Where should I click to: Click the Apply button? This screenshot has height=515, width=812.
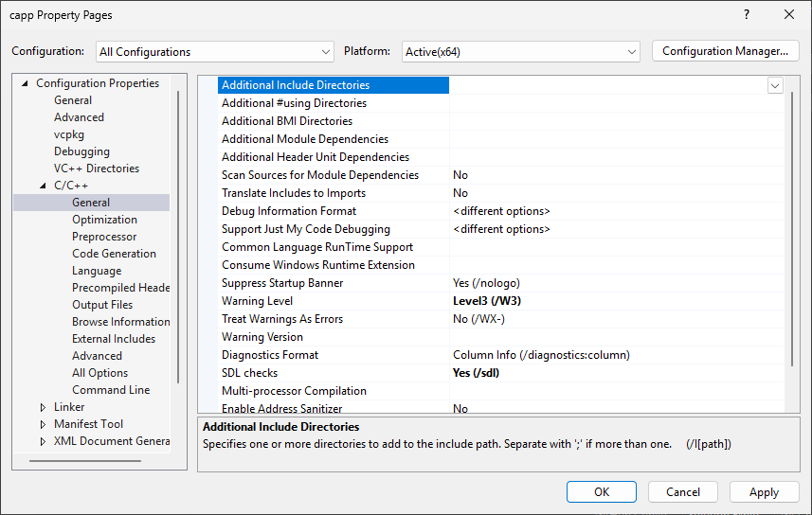(764, 491)
